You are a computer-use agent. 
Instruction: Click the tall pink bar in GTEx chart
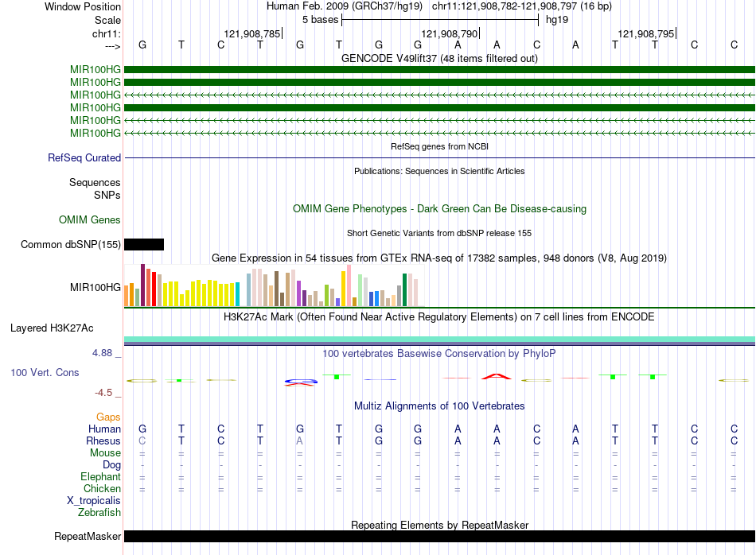tap(349, 285)
